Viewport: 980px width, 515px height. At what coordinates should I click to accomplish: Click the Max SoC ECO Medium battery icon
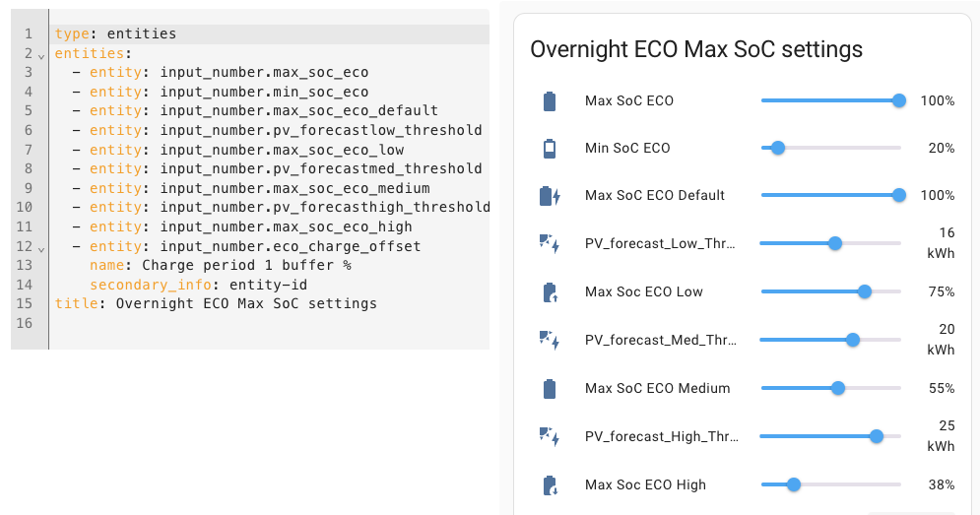pyautogui.click(x=550, y=388)
